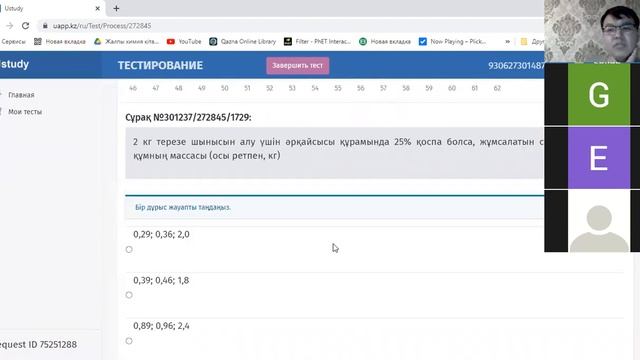Click the Сұрақ №301237/272845/1729 heading
The width and height of the screenshot is (640, 360).
188,118
